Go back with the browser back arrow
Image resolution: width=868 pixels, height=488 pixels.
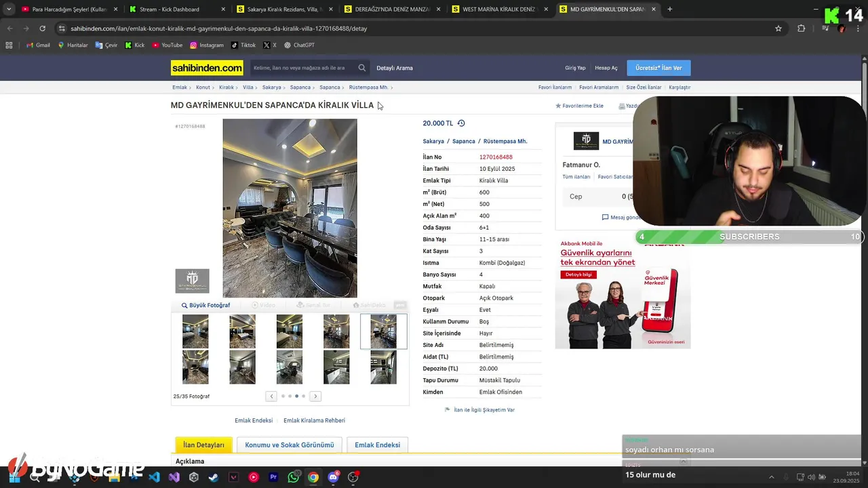point(9,28)
